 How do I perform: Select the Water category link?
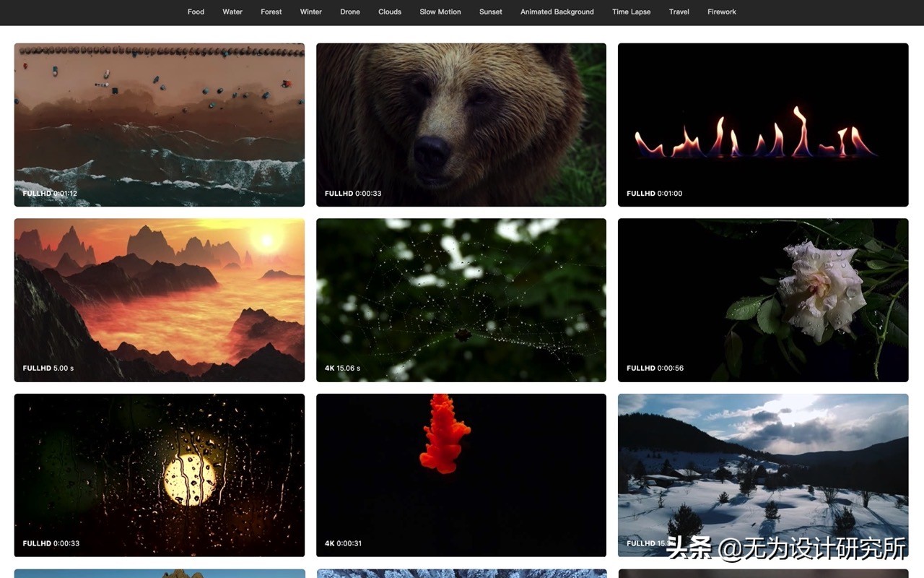(232, 12)
